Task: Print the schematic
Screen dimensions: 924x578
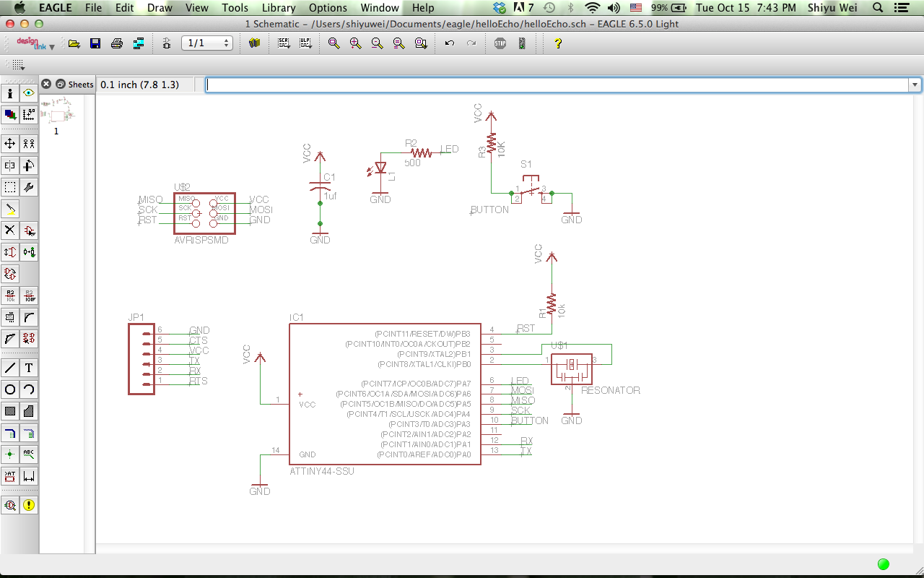Action: (x=117, y=43)
